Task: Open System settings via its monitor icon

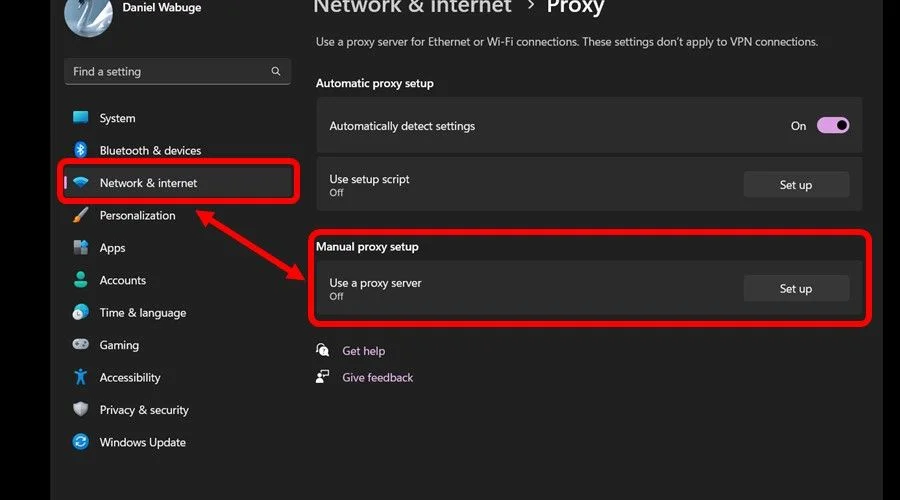Action: pos(80,118)
